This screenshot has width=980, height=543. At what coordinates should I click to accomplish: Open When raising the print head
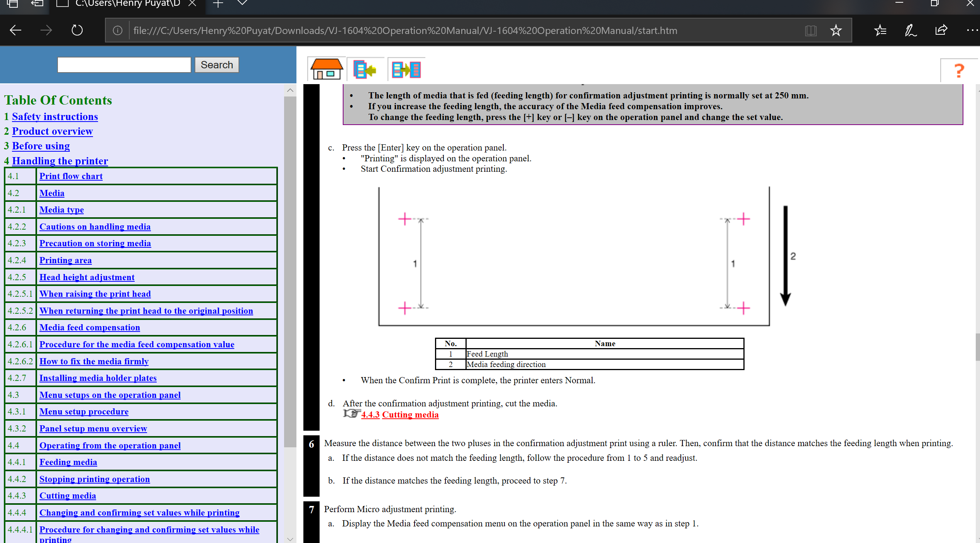click(95, 294)
